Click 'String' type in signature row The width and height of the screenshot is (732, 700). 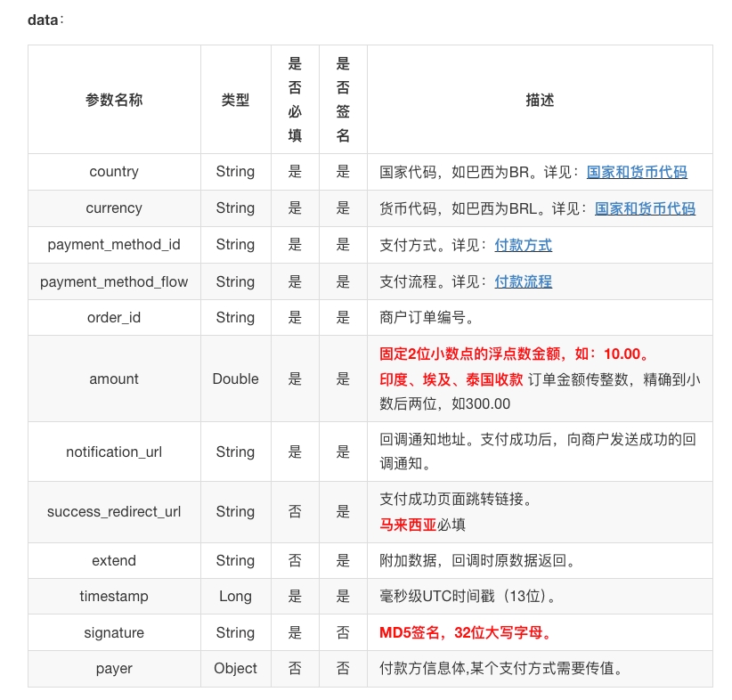tap(235, 632)
